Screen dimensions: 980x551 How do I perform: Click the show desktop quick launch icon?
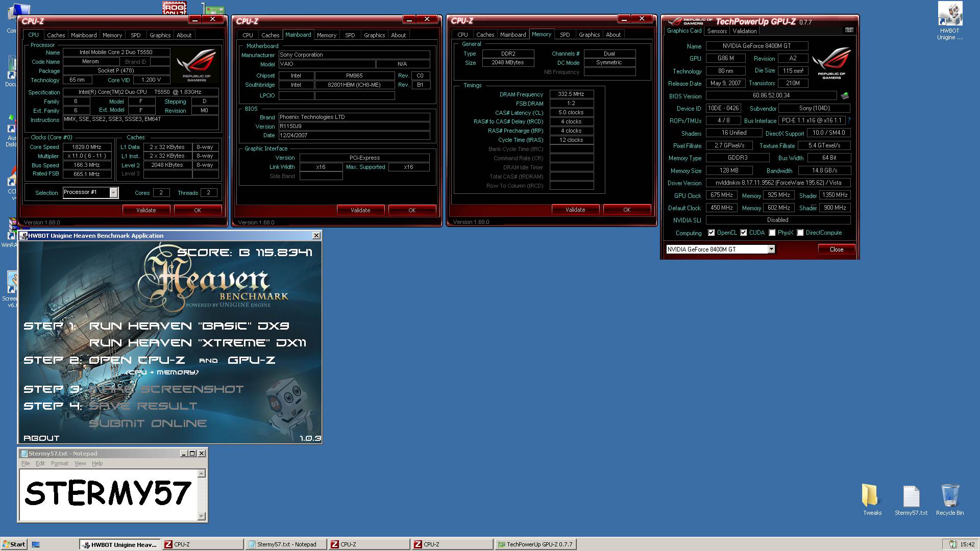point(36,544)
